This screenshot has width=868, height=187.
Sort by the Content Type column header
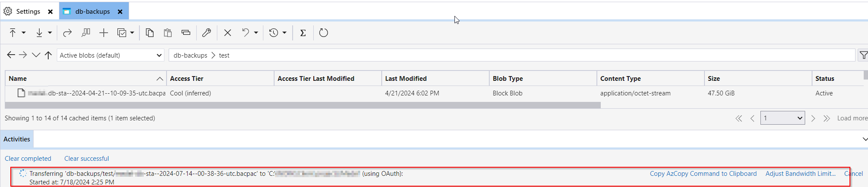tap(651, 78)
